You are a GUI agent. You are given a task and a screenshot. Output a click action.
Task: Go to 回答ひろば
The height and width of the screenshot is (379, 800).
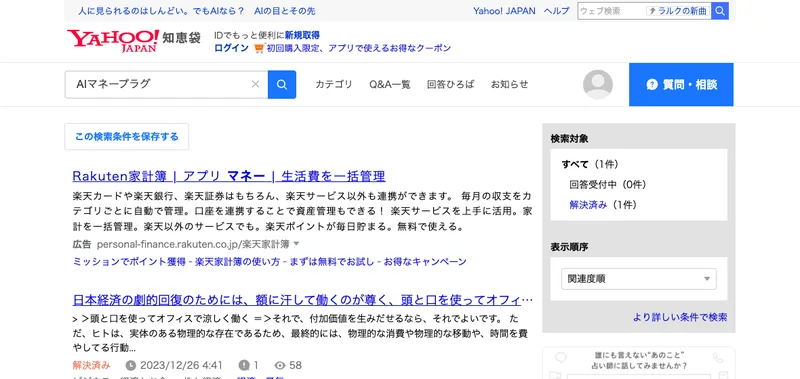(451, 85)
